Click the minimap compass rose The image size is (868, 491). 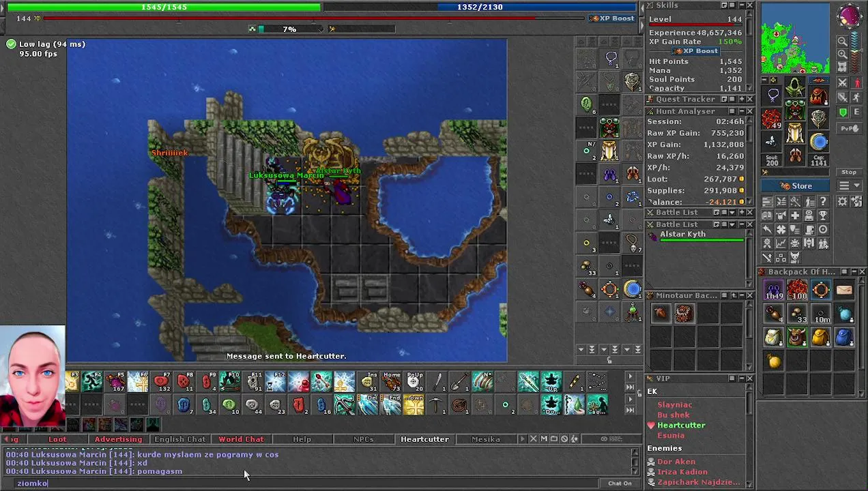pos(849,16)
